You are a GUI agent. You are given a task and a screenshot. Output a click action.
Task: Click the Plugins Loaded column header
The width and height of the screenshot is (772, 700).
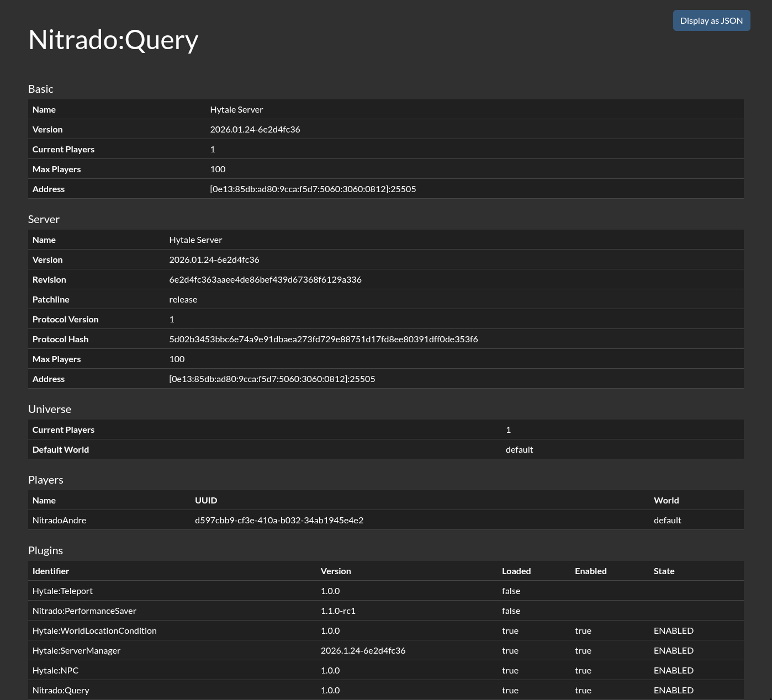click(x=516, y=571)
